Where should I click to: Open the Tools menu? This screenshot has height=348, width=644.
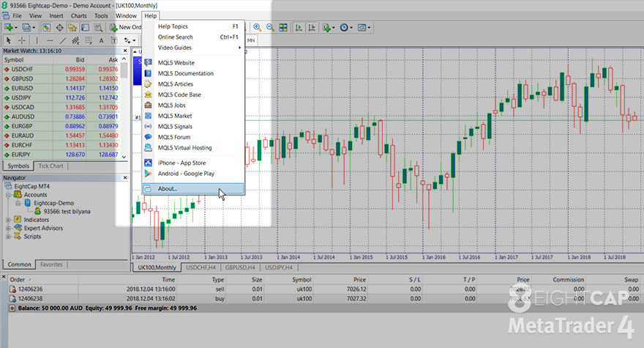click(x=101, y=15)
